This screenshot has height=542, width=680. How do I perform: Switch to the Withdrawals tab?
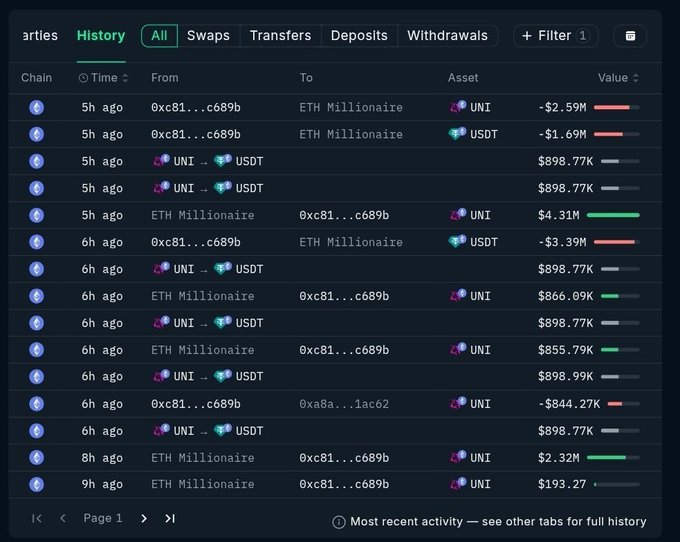click(447, 36)
